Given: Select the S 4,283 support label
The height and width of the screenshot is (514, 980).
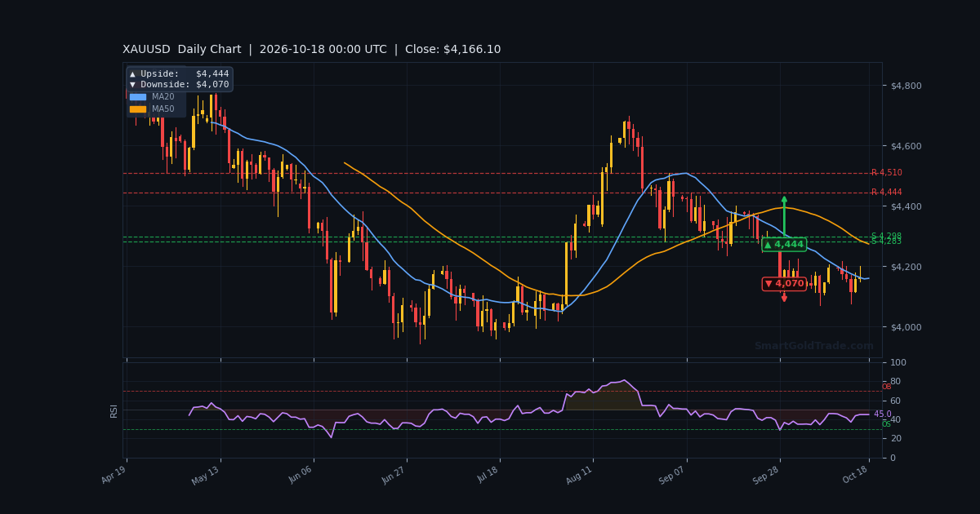Looking at the screenshot, I should point(886,241).
